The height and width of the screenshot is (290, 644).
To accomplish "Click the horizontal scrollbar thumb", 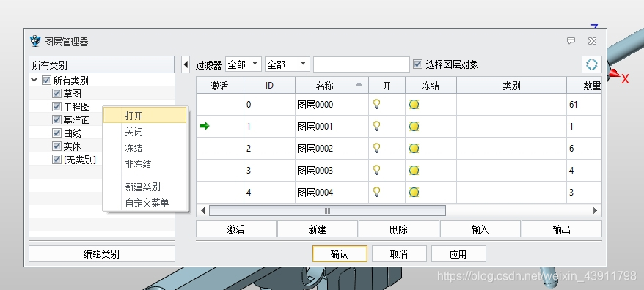I will [327, 210].
